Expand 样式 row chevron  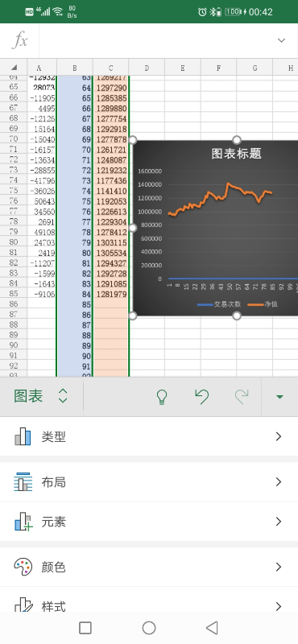(279, 606)
